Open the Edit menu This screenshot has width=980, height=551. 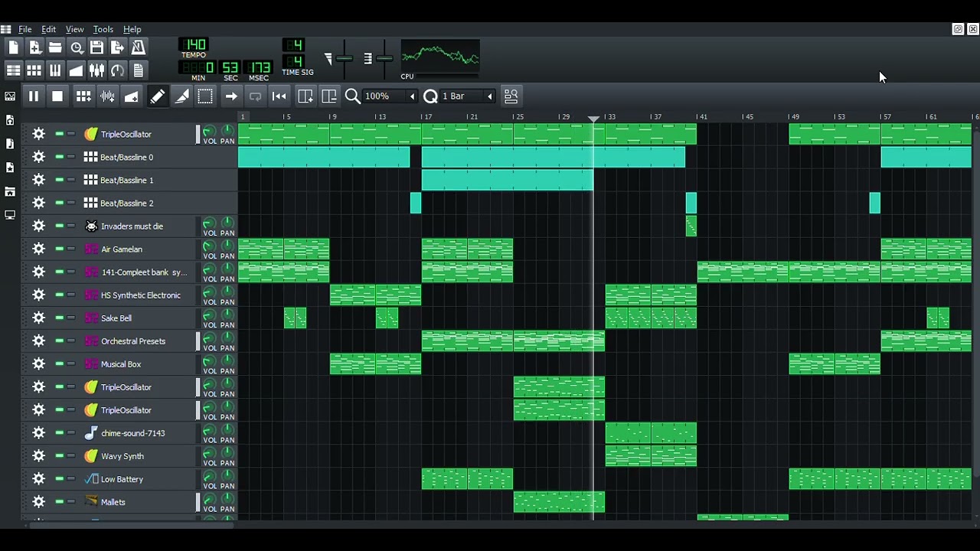(48, 29)
